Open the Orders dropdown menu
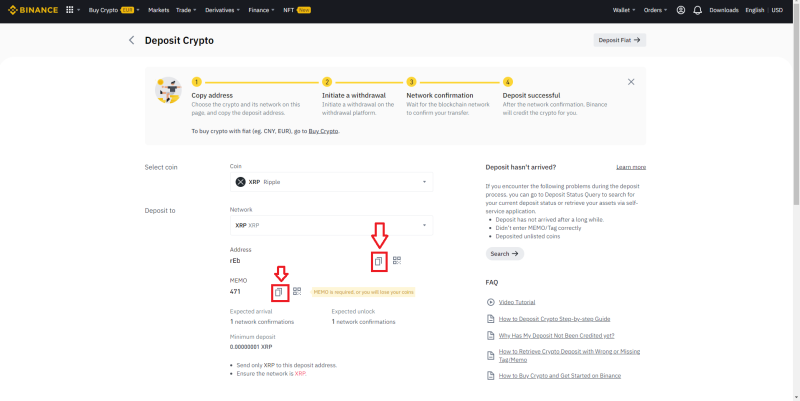Image resolution: width=800 pixels, height=401 pixels. pos(656,10)
